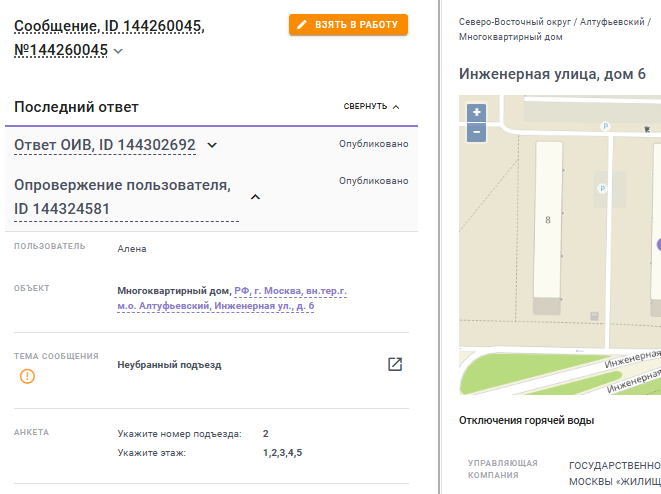Click the 'Сообщение, ID 144260045' title

(x=109, y=26)
